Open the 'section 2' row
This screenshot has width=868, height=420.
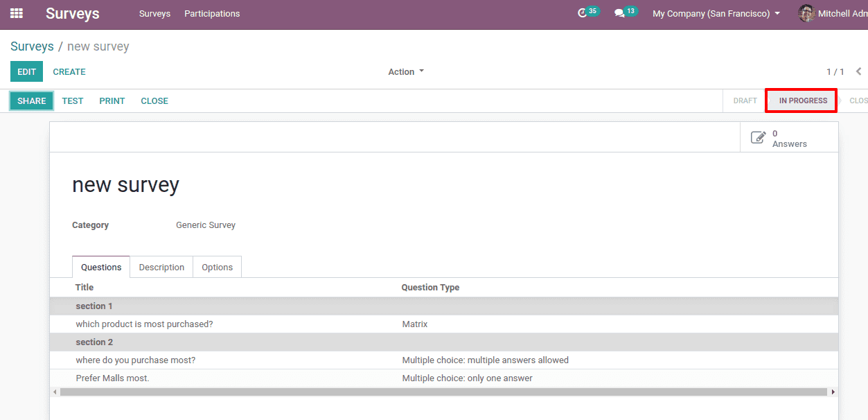(443, 342)
